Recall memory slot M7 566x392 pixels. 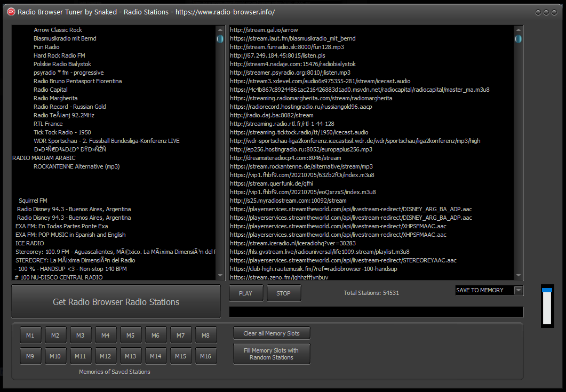(180, 335)
